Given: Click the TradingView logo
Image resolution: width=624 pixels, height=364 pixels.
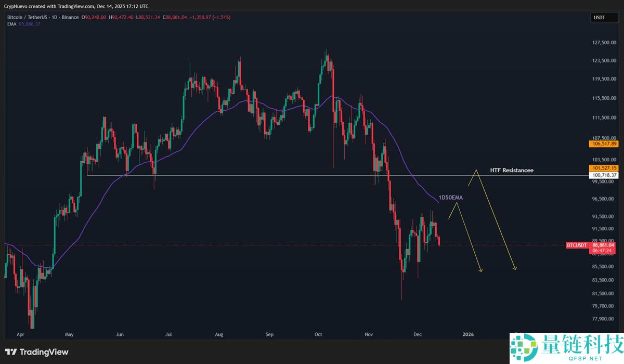Looking at the screenshot, I should 36,352.
